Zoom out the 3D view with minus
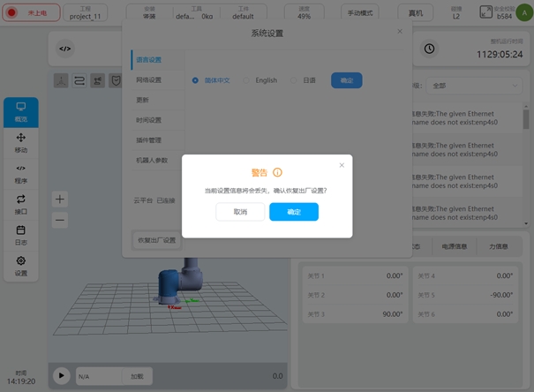 (x=60, y=220)
